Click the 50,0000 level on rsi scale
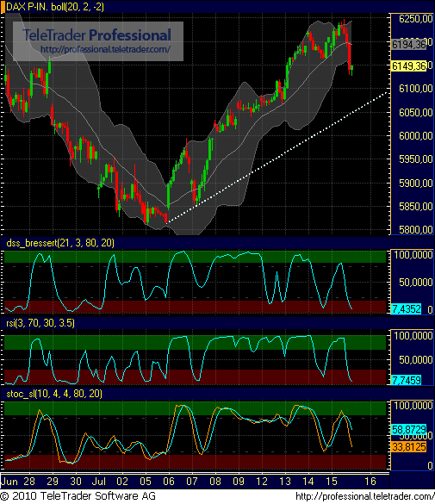The height and width of the screenshot is (504, 435). point(416,359)
